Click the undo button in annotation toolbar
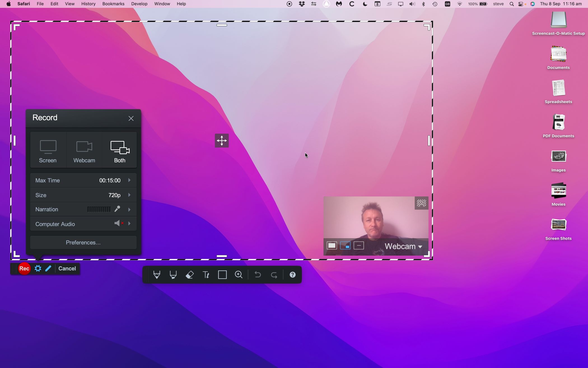This screenshot has width=588, height=368. (258, 275)
